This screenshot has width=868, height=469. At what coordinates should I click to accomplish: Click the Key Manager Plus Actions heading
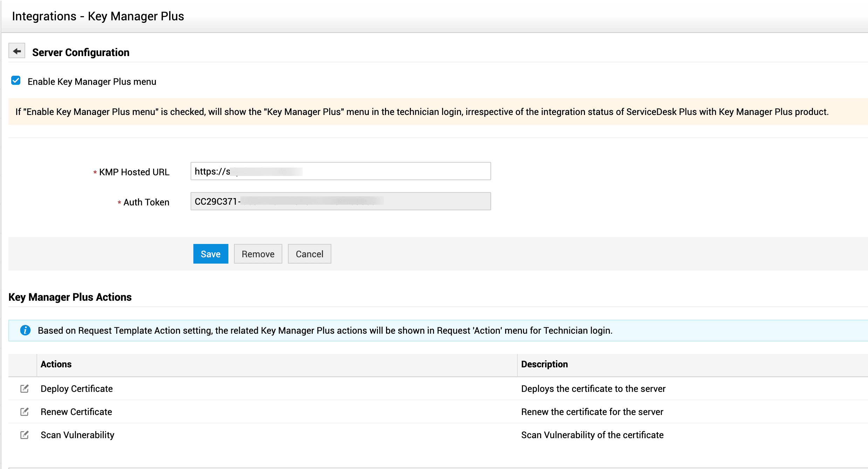click(x=70, y=297)
